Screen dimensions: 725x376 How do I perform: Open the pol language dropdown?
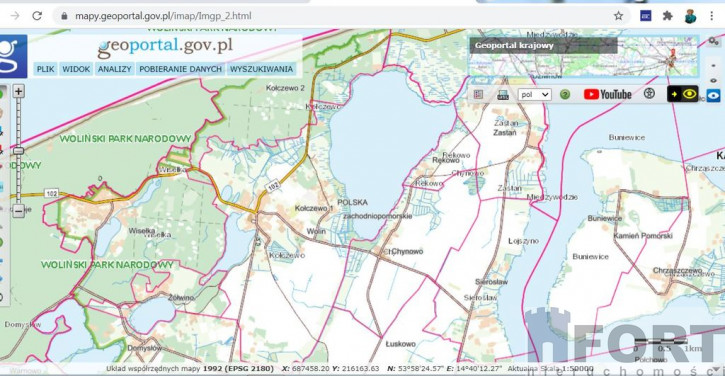click(x=535, y=94)
